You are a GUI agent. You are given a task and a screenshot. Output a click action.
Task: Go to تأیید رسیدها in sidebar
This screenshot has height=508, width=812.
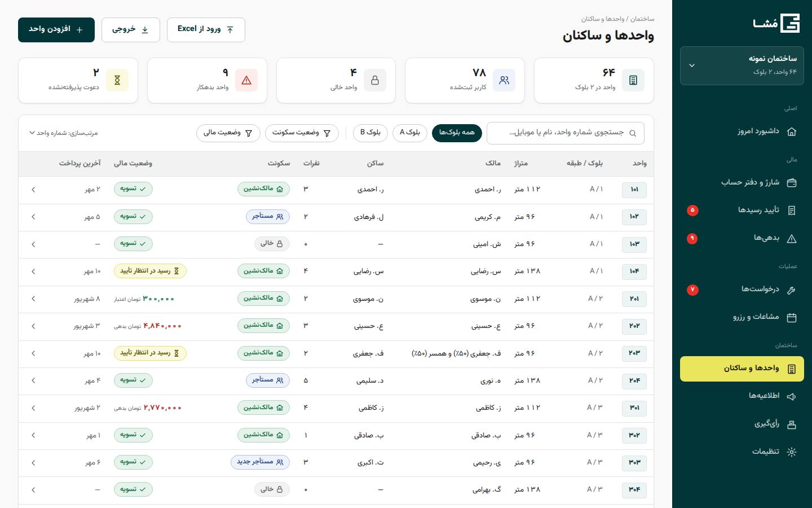[x=742, y=210]
